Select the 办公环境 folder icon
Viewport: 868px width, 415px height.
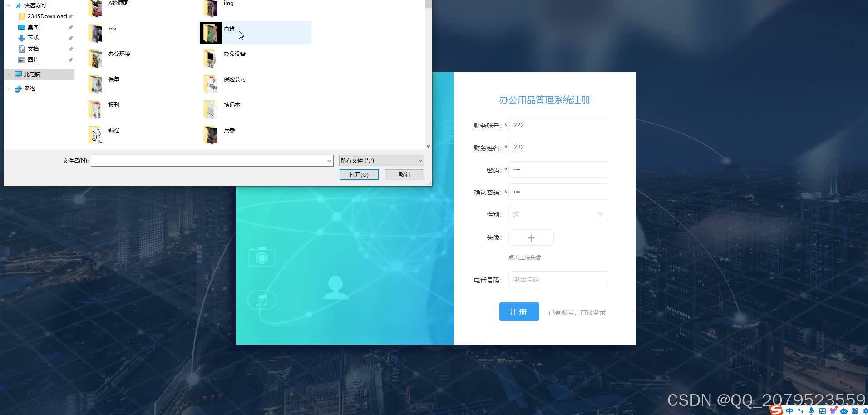tap(95, 59)
